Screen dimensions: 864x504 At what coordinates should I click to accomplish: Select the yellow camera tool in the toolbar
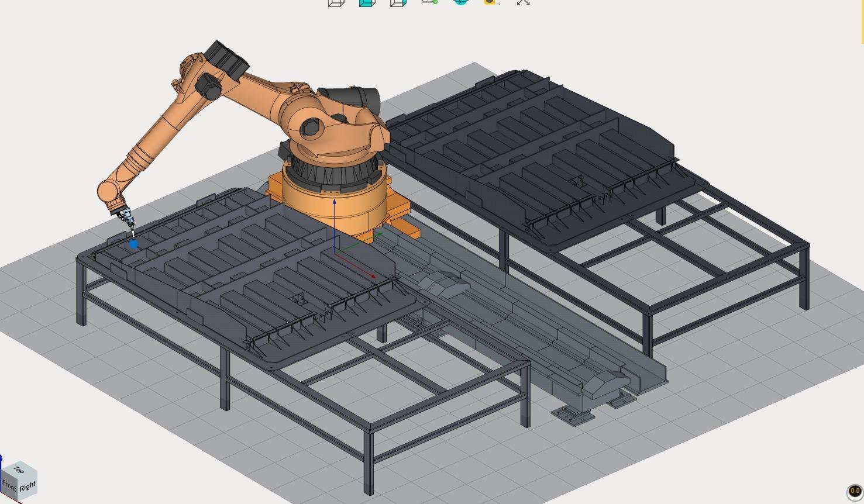490,3
